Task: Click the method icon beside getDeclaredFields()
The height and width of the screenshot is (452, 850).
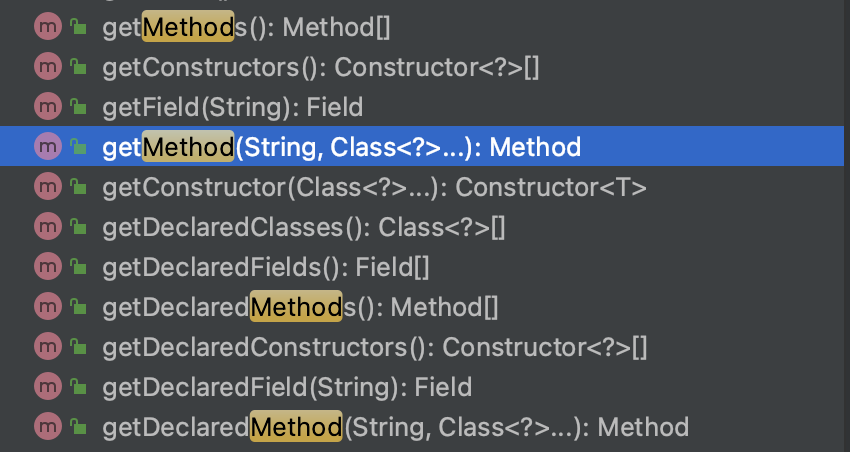Action: coord(47,267)
